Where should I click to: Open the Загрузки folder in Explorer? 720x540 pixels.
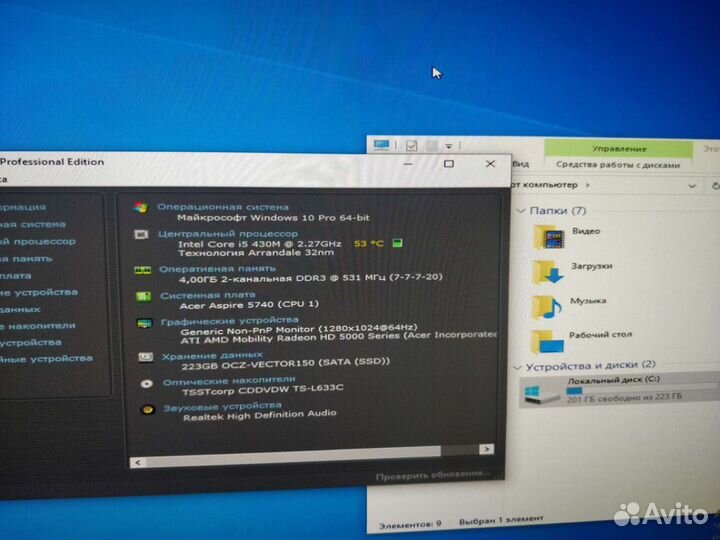(573, 271)
